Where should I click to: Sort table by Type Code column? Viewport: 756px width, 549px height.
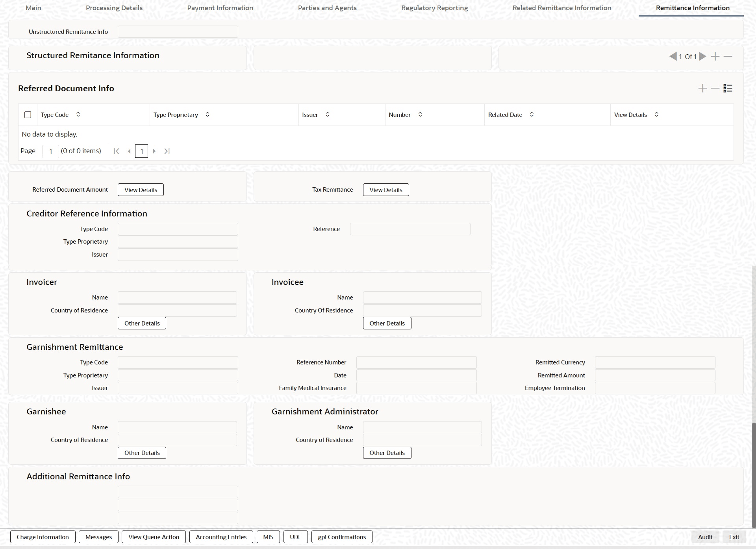click(x=78, y=115)
